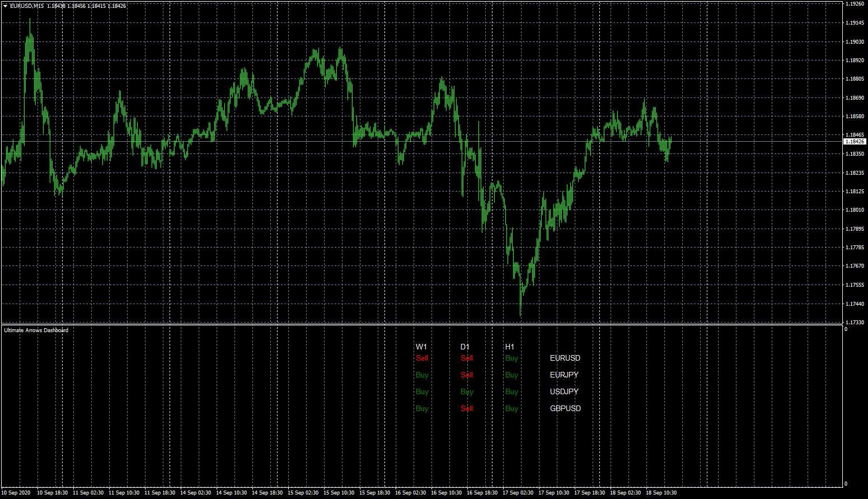Click the 1.18010 price scale value
Image resolution: width=868 pixels, height=499 pixels.
(x=855, y=210)
